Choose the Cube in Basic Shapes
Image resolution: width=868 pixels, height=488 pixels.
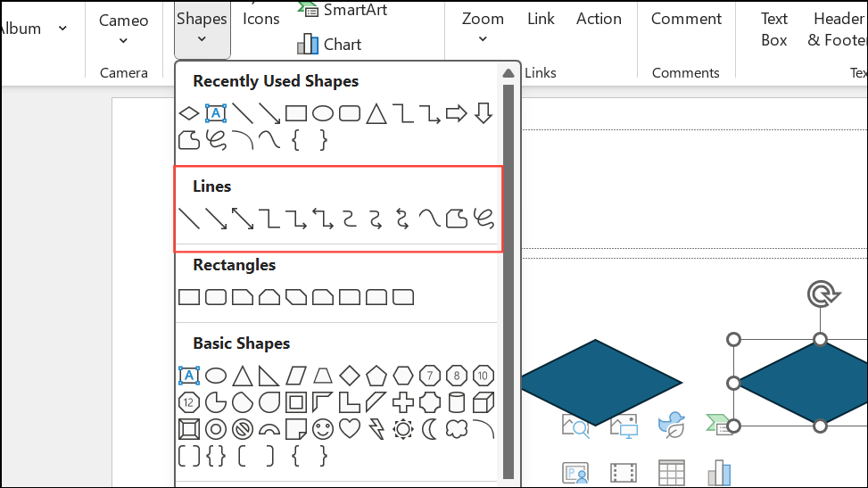pyautogui.click(x=484, y=402)
